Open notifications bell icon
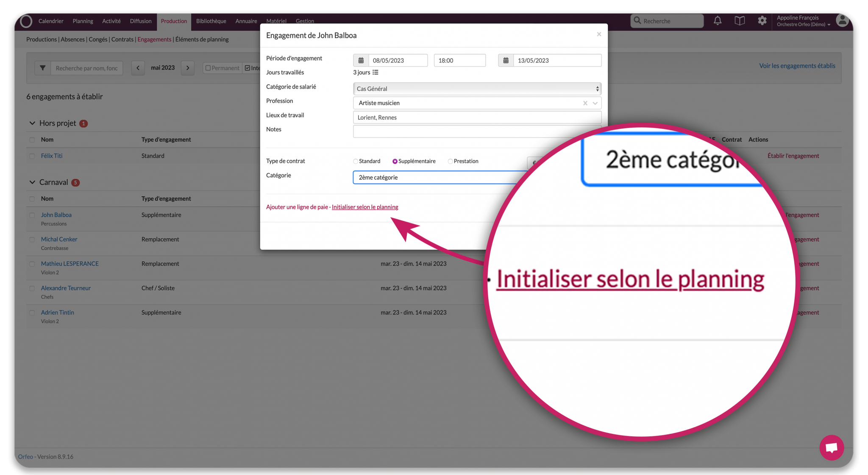This screenshot has width=868, height=475. (x=718, y=20)
